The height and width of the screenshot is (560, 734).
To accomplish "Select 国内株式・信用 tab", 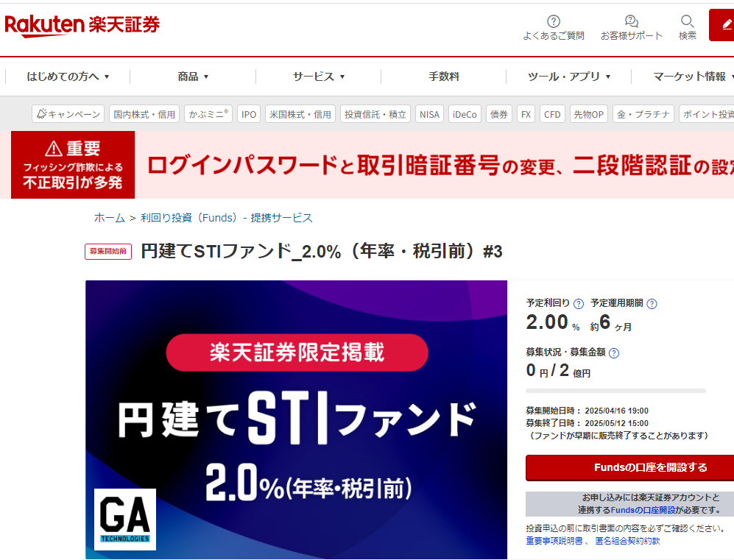I will 144,113.
